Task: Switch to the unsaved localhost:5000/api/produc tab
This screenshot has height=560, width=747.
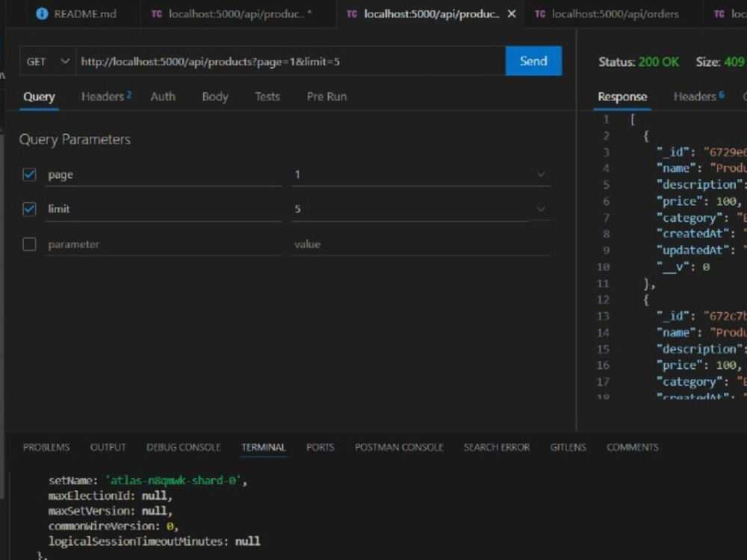Action: [238, 13]
